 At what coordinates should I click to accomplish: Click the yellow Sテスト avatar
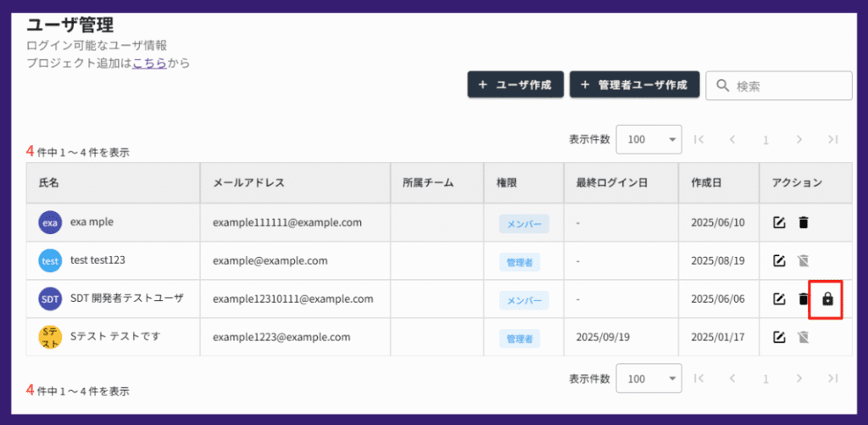[50, 337]
